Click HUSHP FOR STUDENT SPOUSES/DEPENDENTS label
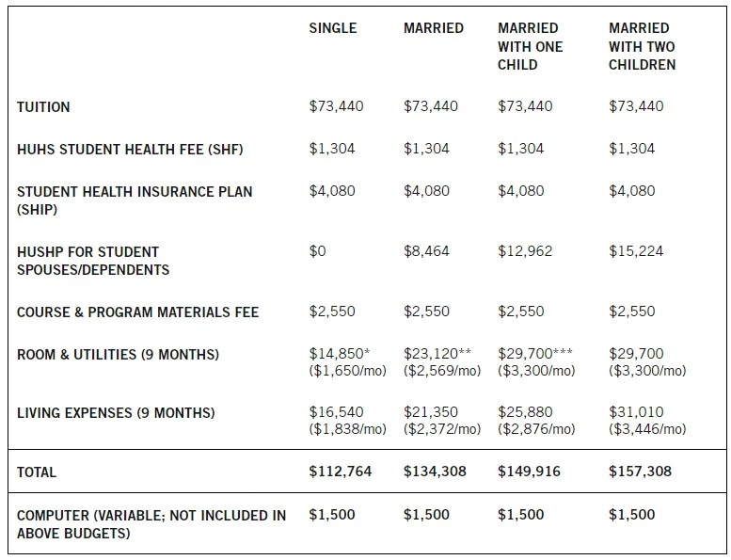 coord(93,261)
